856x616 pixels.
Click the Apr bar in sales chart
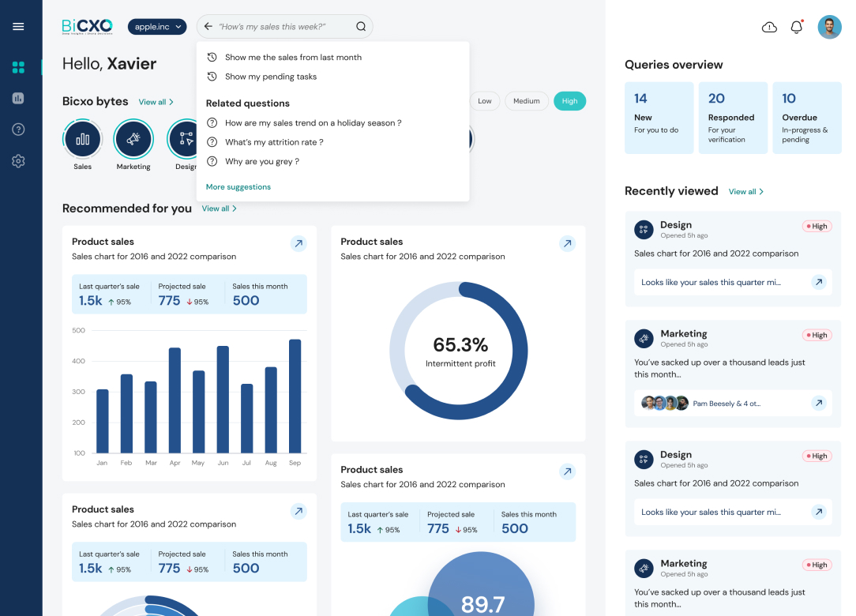(175, 400)
